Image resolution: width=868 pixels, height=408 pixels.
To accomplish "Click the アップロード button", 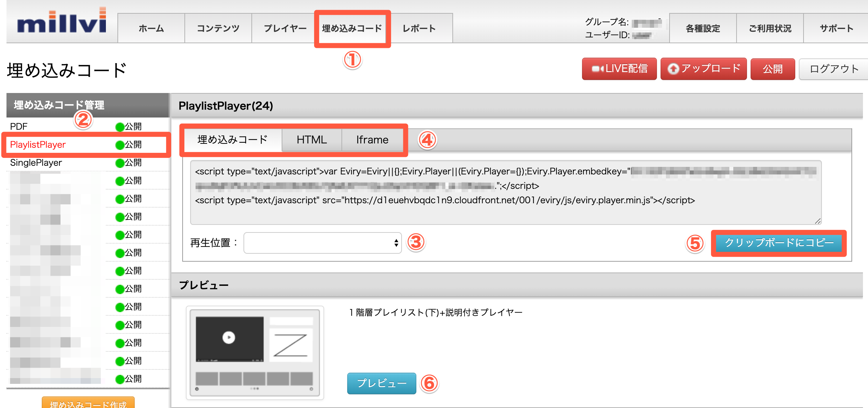I will tap(703, 68).
